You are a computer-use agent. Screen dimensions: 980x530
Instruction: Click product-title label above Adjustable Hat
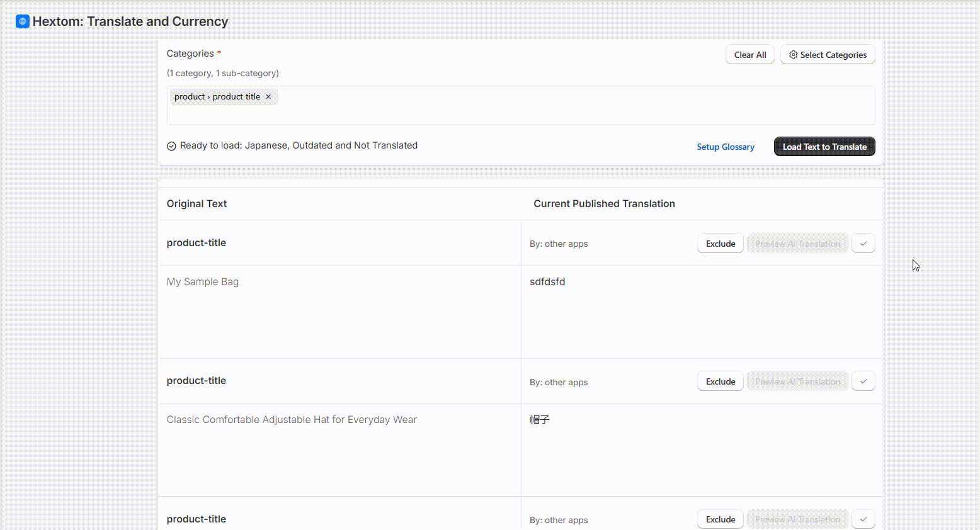197,381
